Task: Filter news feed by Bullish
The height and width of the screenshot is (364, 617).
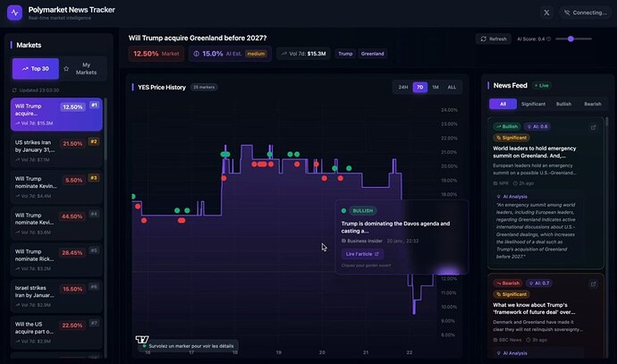Action: point(563,104)
